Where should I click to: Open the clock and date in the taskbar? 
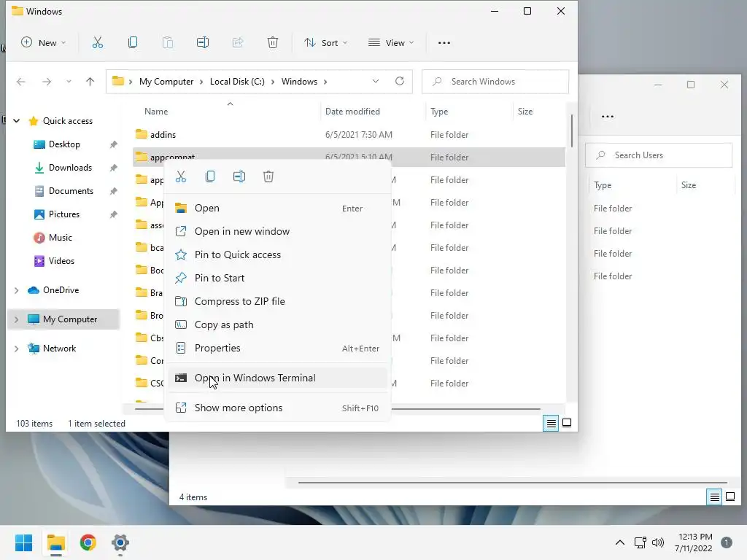coord(694,542)
